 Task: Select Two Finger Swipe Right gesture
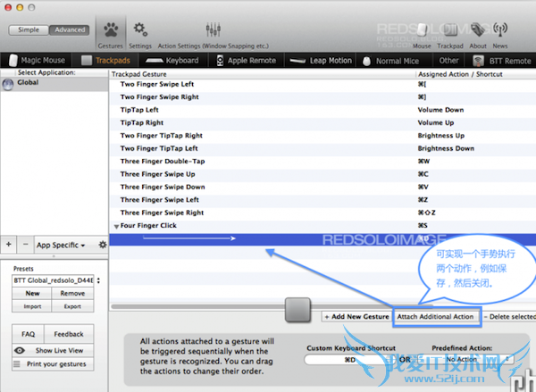159,97
